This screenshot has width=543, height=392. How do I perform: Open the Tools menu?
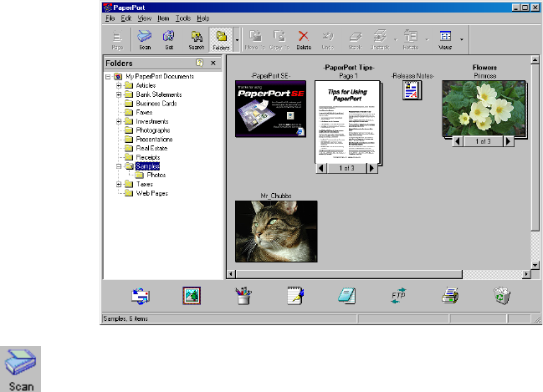point(182,18)
